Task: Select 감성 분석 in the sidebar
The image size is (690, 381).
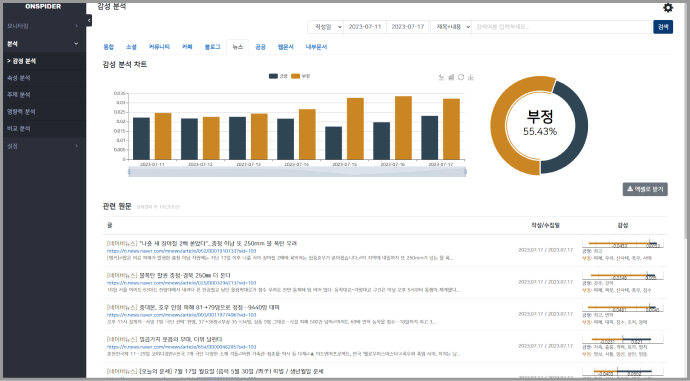Action: (43, 61)
